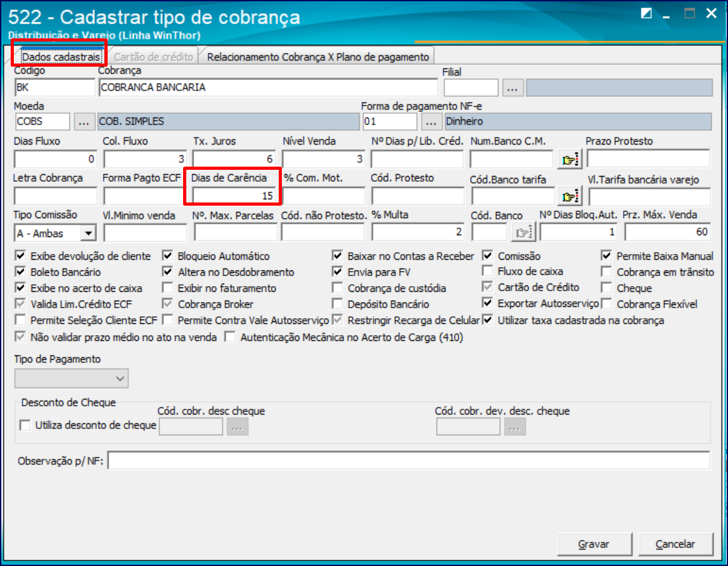Click the Prazo Protesto field

[649, 158]
